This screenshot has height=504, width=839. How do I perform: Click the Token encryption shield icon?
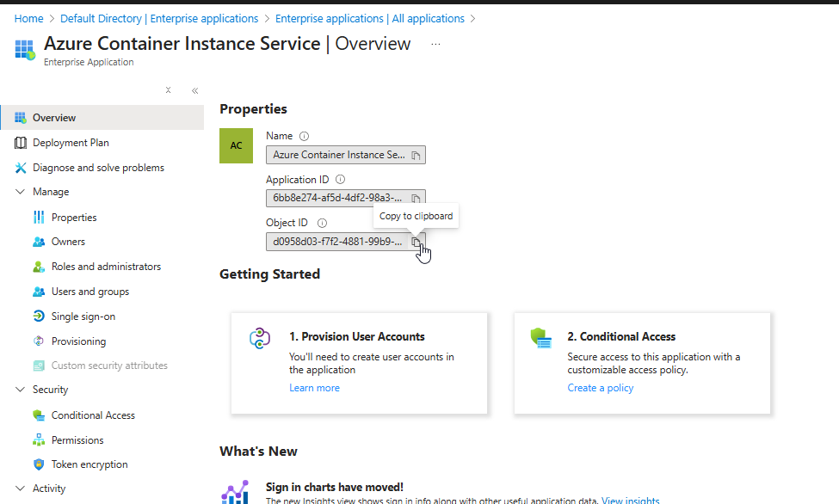39,464
